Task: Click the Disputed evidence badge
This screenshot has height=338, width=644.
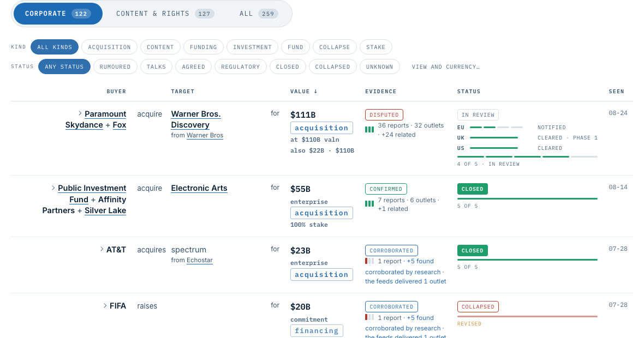Action: (384, 115)
